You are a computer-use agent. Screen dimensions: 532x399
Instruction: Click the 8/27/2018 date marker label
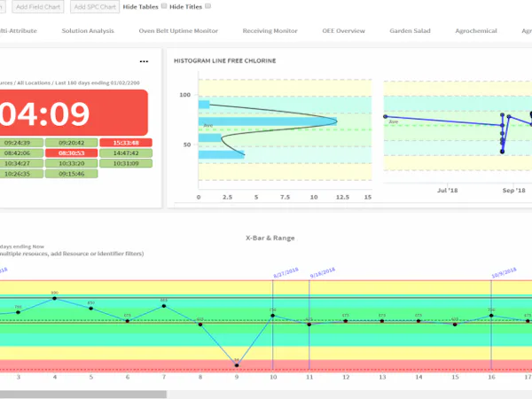286,272
